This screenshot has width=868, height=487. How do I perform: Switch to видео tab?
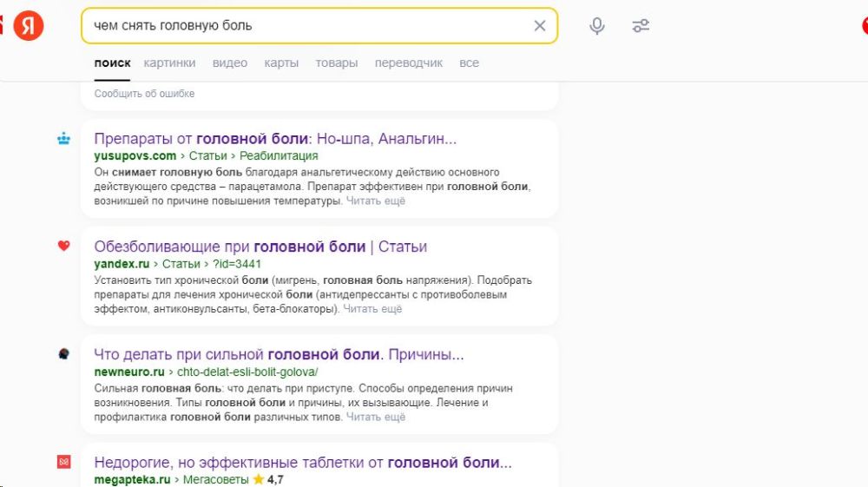(x=230, y=63)
